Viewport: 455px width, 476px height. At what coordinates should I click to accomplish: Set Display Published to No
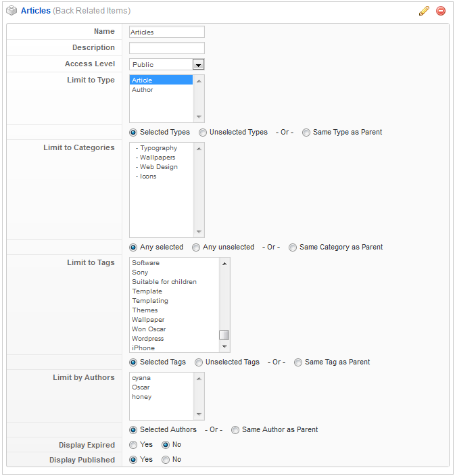166,460
